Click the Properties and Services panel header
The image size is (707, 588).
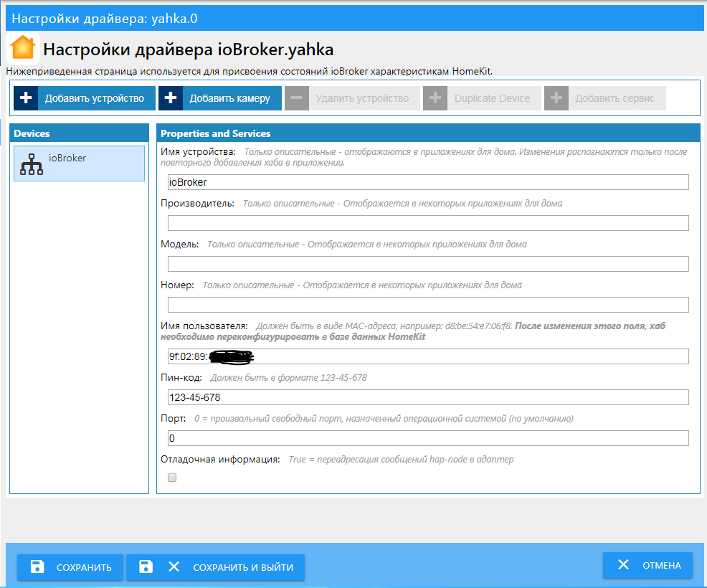click(x=428, y=133)
